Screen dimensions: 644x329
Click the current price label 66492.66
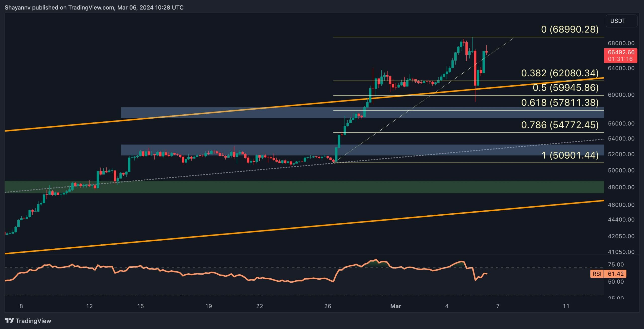(621, 52)
